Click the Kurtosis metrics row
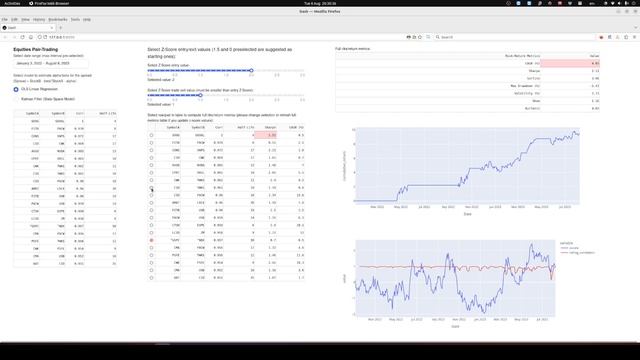 click(467, 108)
